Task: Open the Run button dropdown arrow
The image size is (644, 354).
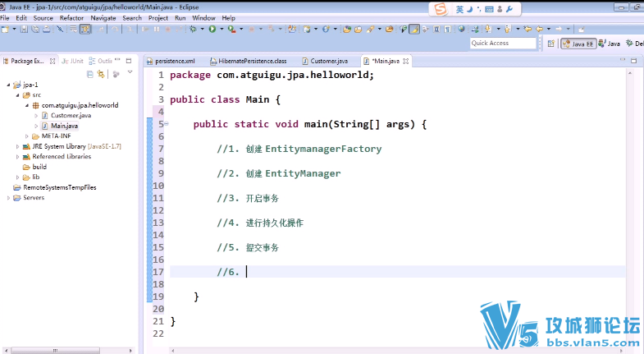Action: [222, 30]
